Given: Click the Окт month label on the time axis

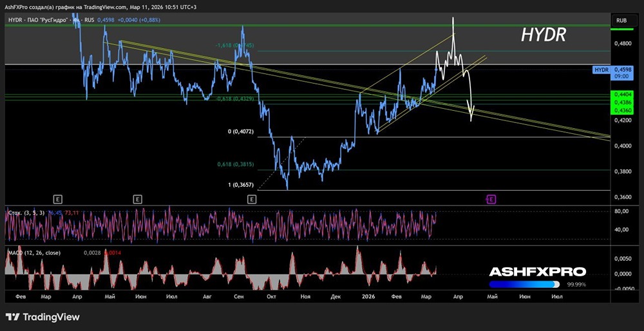Looking at the screenshot, I should tap(271, 296).
